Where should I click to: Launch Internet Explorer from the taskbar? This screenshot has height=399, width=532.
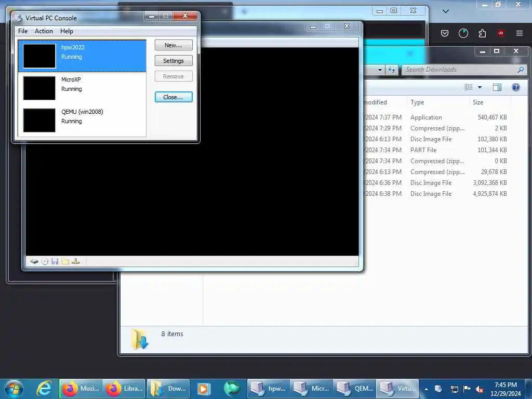click(x=44, y=389)
